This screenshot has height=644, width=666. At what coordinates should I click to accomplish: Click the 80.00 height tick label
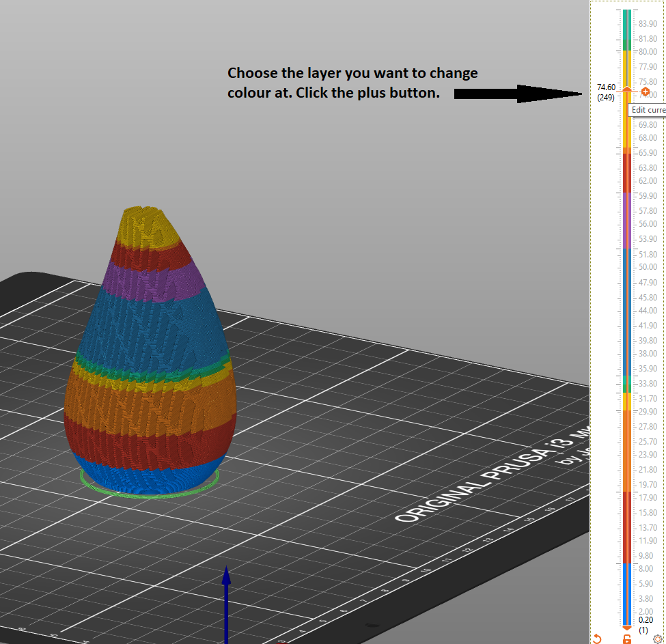click(648, 52)
